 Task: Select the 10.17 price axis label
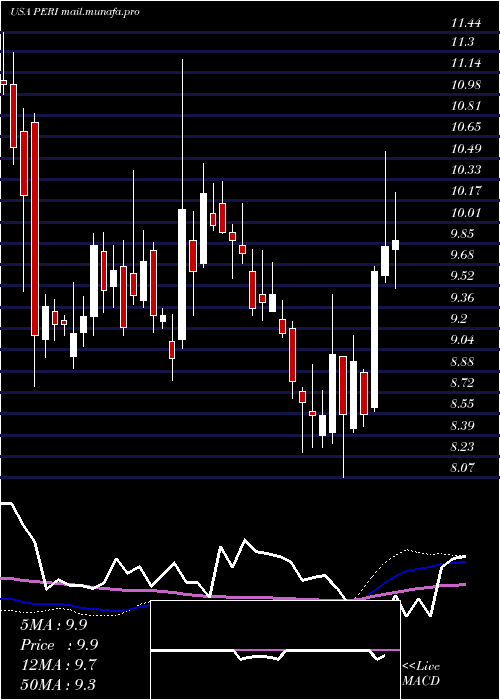(x=466, y=192)
